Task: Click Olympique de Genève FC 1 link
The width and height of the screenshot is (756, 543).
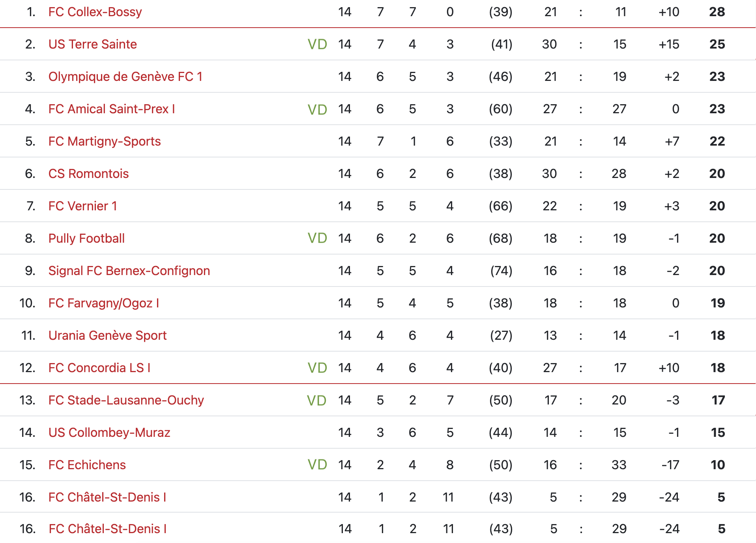Action: (x=125, y=77)
